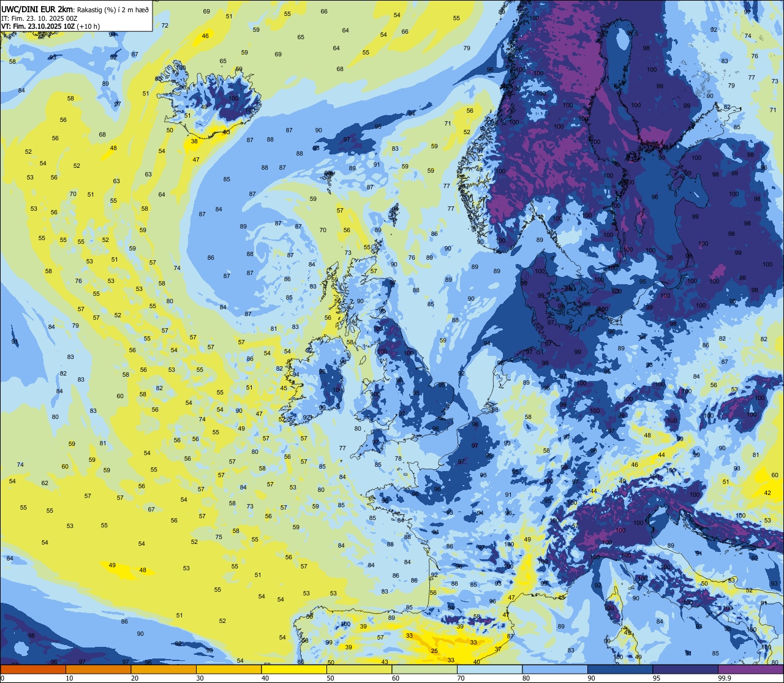The width and height of the screenshot is (784, 683).
Task: Select the 30–40% amber legend swatch
Action: click(x=228, y=670)
